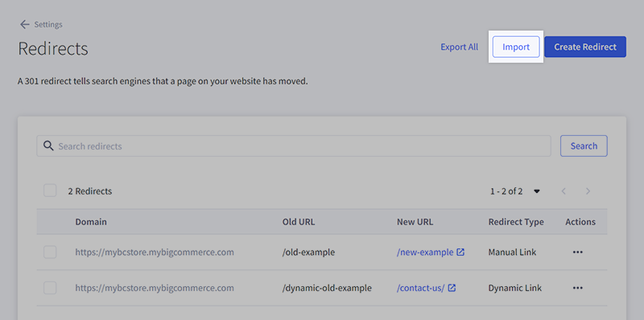Click the Redirect Type column header
The width and height of the screenshot is (644, 320).
point(516,222)
